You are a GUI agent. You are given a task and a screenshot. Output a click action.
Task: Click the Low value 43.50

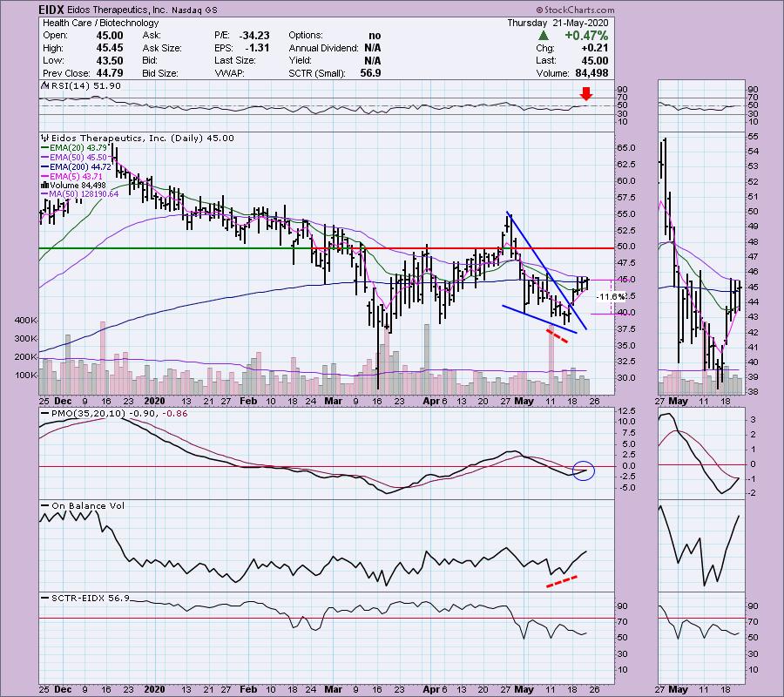(x=110, y=60)
